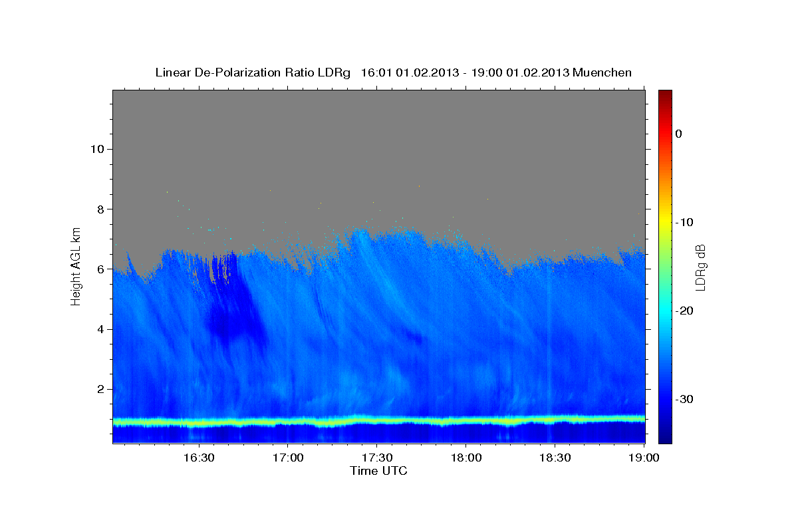Viewport: 798px width, 532px height.
Task: Click the cloud top peak near 17:25
Action: click(361, 233)
